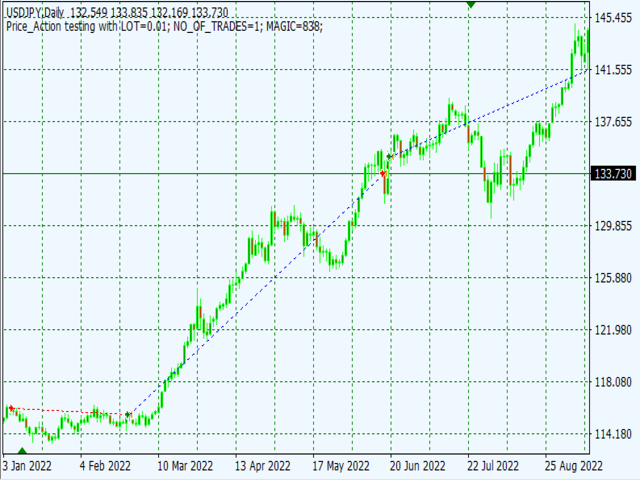Select the current price label 133.730
The width and height of the screenshot is (640, 480).
613,174
